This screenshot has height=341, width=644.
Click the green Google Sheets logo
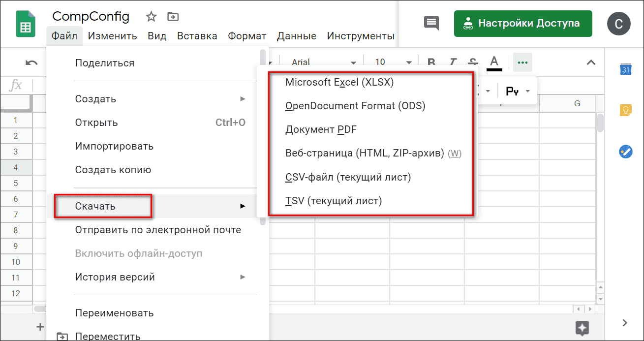(x=25, y=23)
